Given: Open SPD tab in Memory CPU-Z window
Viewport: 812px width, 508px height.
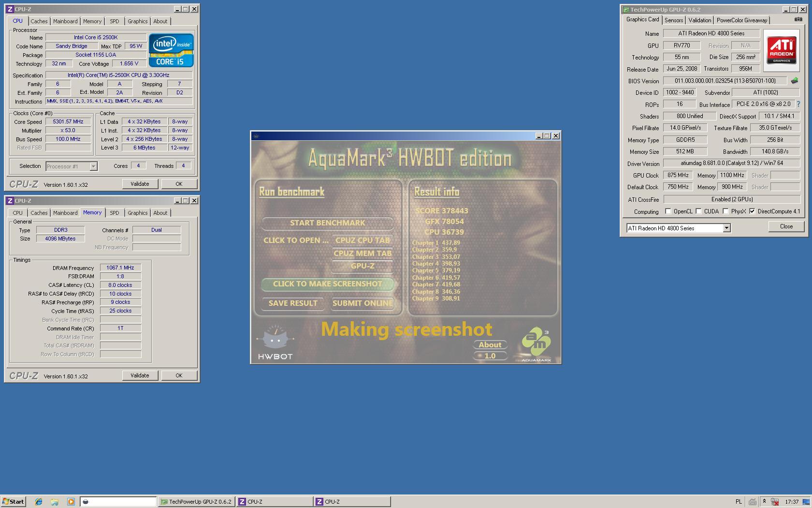Looking at the screenshot, I should pos(115,213).
